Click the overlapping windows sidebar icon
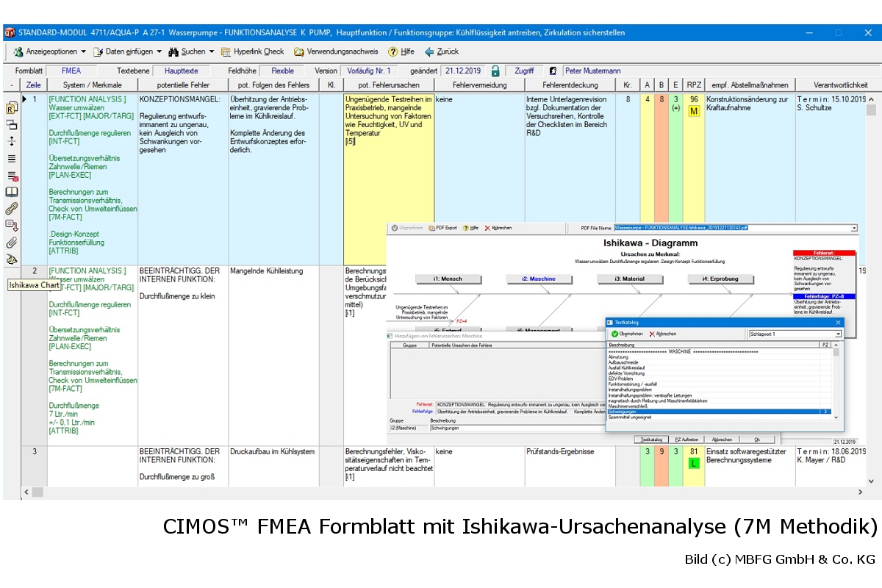882x588 pixels. pos(12,124)
